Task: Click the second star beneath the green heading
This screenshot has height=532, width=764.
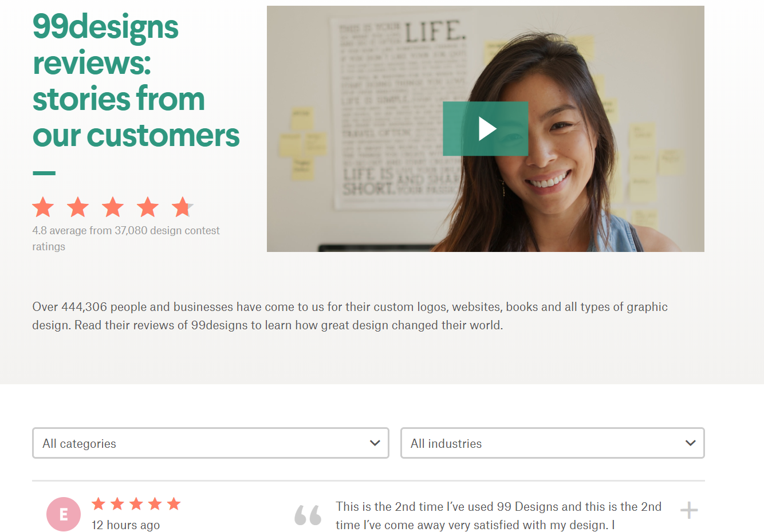Action: coord(78,207)
